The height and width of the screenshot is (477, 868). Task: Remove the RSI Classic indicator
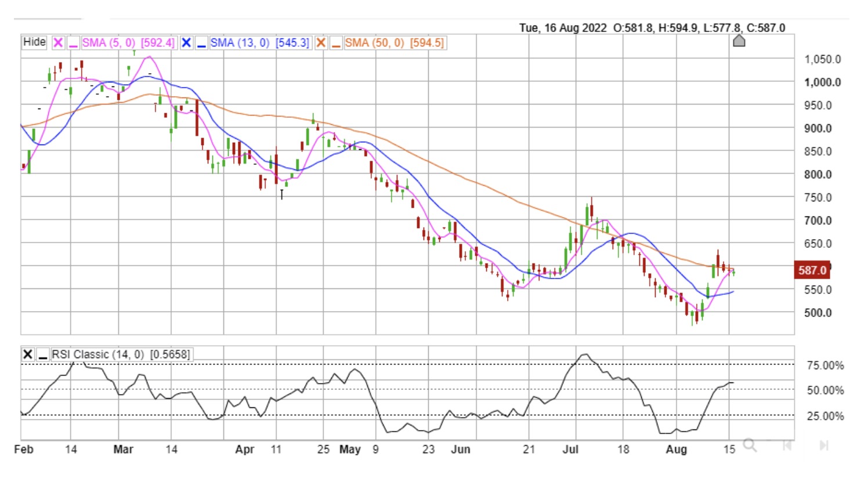(27, 355)
